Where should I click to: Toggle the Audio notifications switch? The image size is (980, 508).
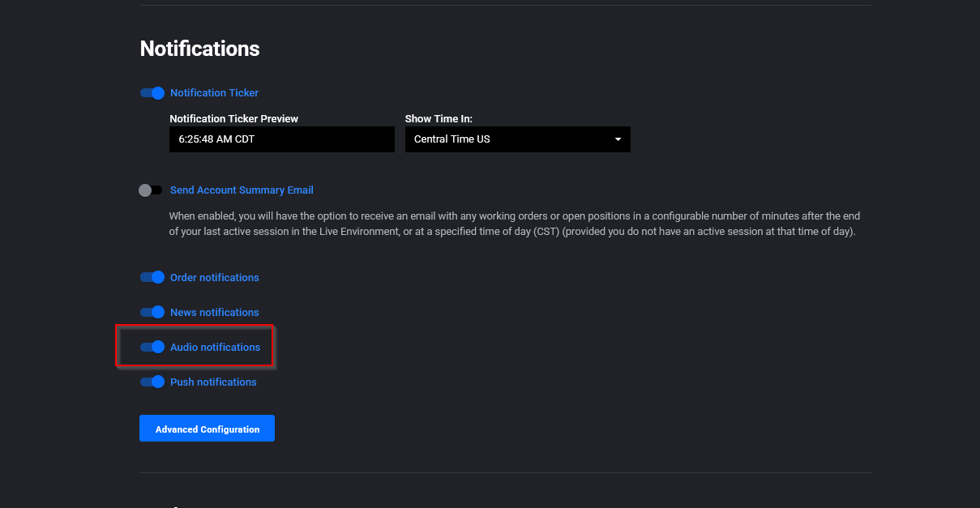coord(152,347)
